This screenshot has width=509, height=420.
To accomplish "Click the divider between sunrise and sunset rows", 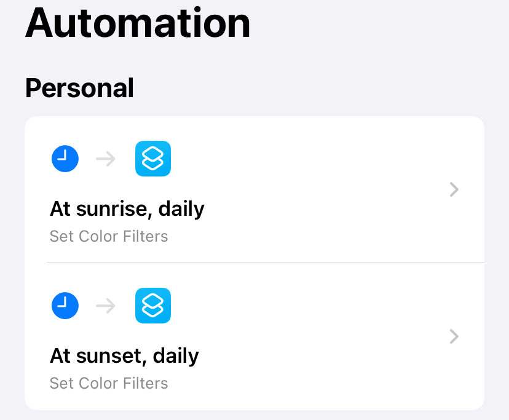I will (264, 263).
